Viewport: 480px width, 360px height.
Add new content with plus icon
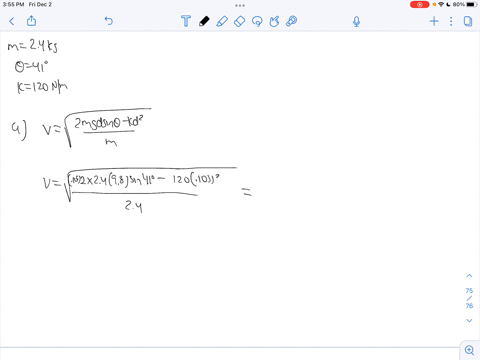coord(434,21)
